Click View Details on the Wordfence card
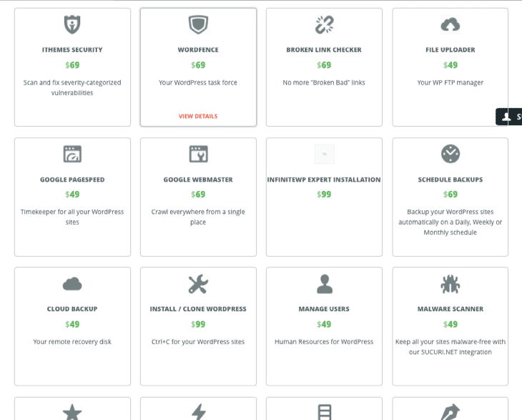522x420 pixels. [198, 116]
